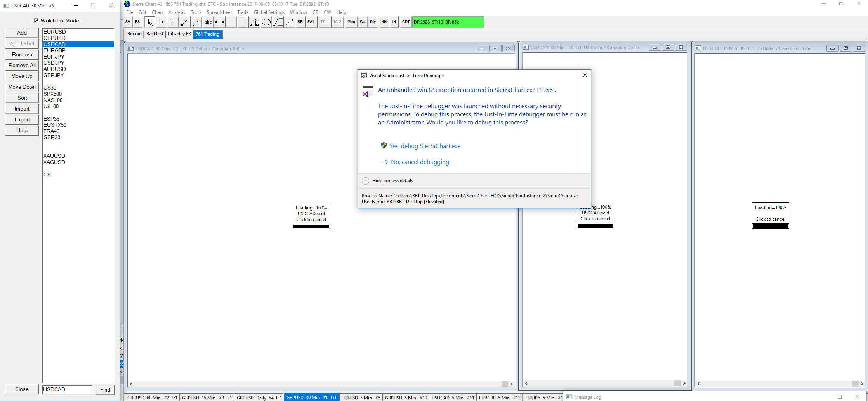Open the Analysis menu
Screen dimensions: 868x401
[177, 12]
